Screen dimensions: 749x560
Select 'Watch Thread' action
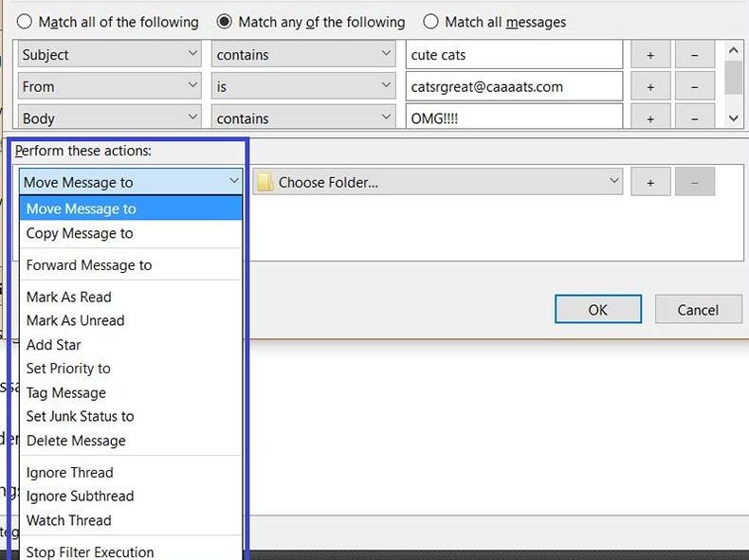(x=131, y=520)
